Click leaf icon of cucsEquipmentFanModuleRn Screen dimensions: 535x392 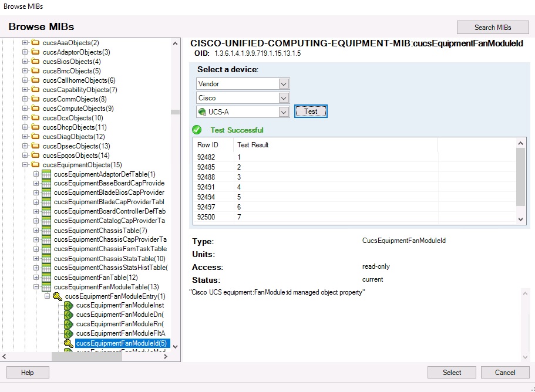tap(69, 324)
